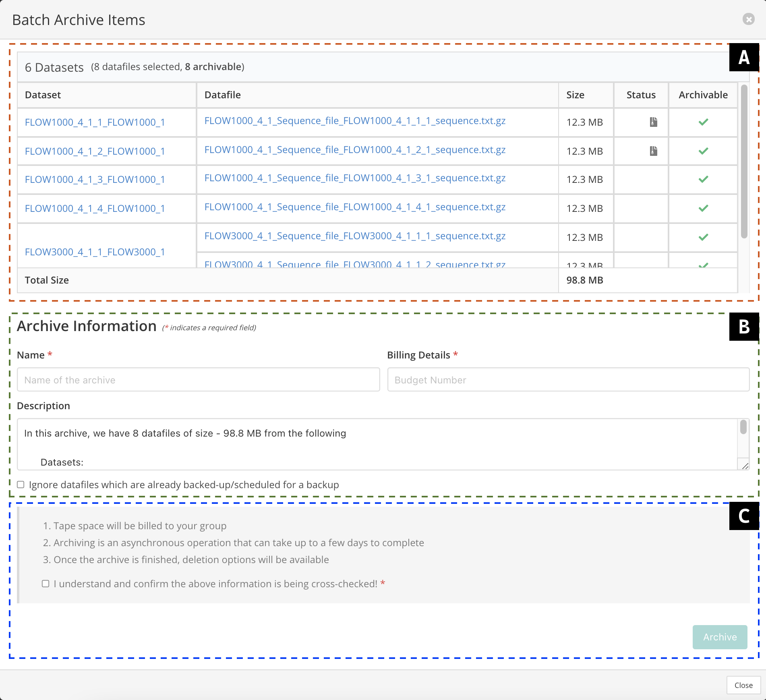Screen dimensions: 766x700
Task: Click the Description textarea resize handle
Action: [745, 466]
